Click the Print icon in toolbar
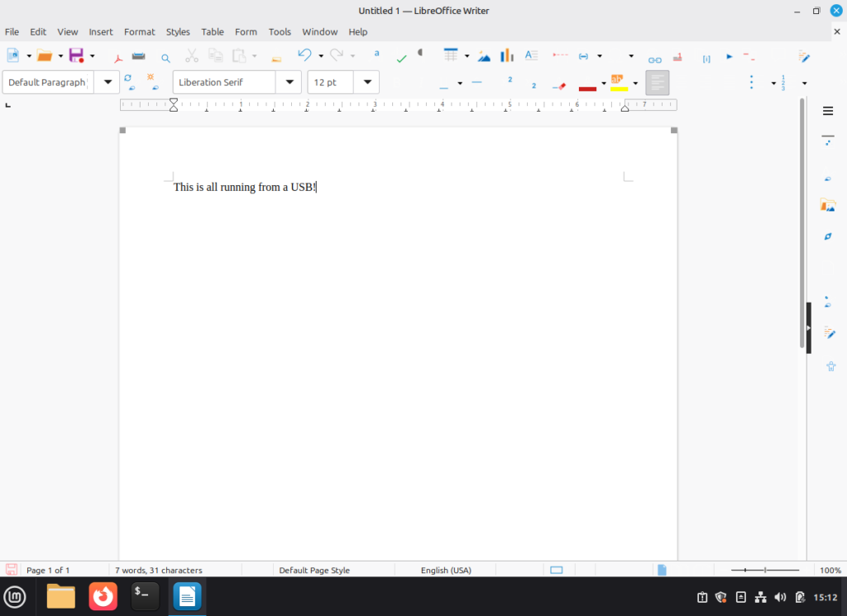Screen dimensions: 847x616 (139, 56)
